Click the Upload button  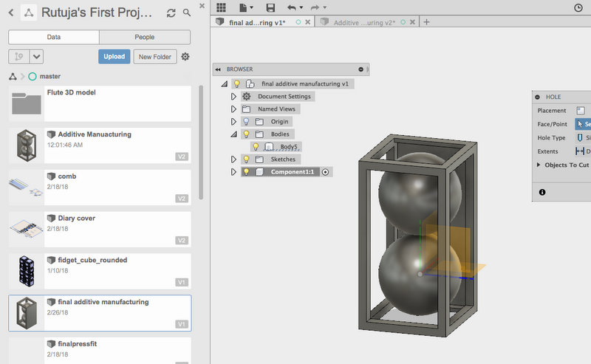(x=115, y=57)
